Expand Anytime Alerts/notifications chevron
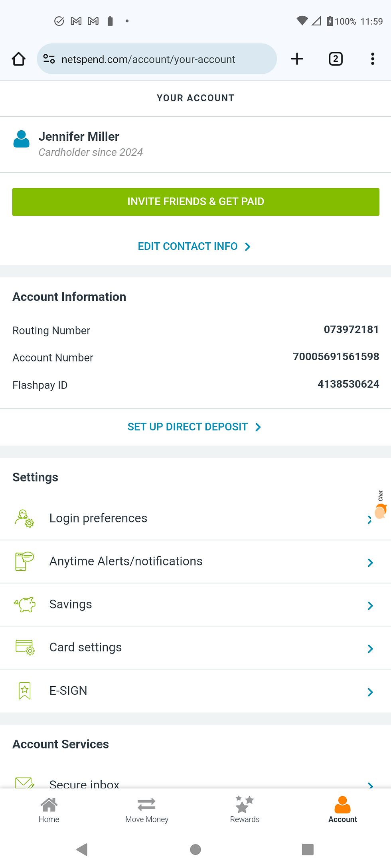391x868 pixels. (370, 562)
